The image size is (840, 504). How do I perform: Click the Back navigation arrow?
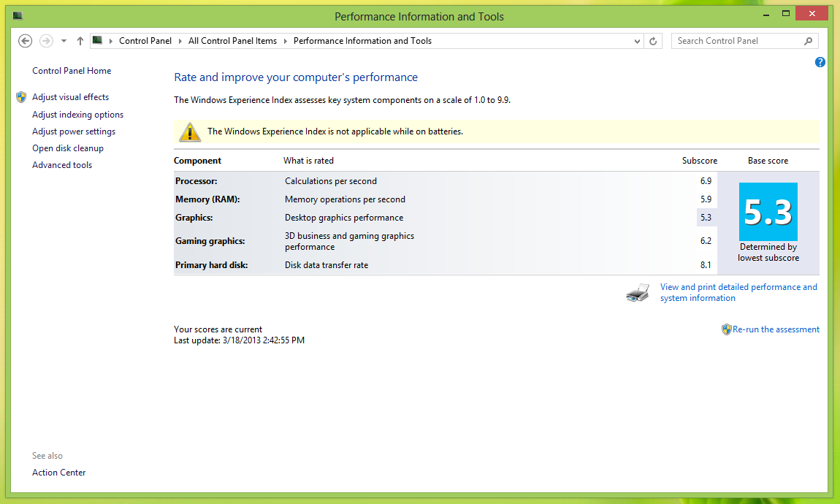point(26,41)
